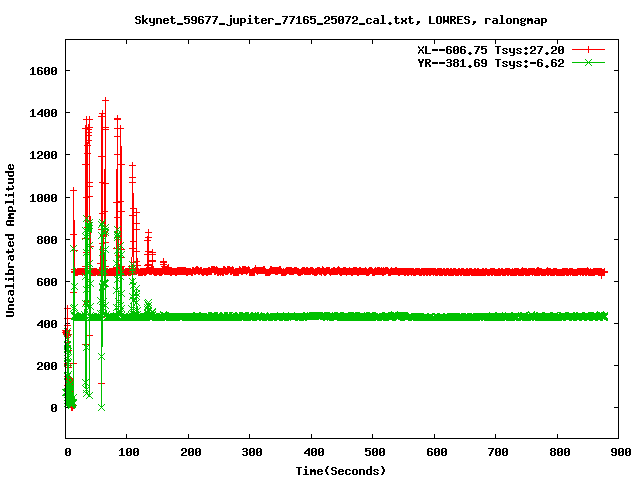This screenshot has height=480, width=640.
Task: Click the 800 y-axis tick label
Action: tap(47, 240)
